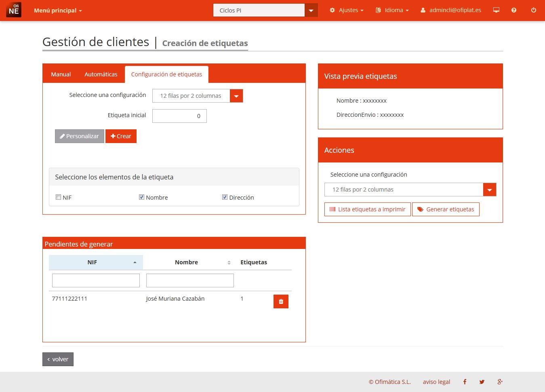This screenshot has width=545, height=392.
Task: Focus the Nombre filter input field
Action: click(x=190, y=280)
